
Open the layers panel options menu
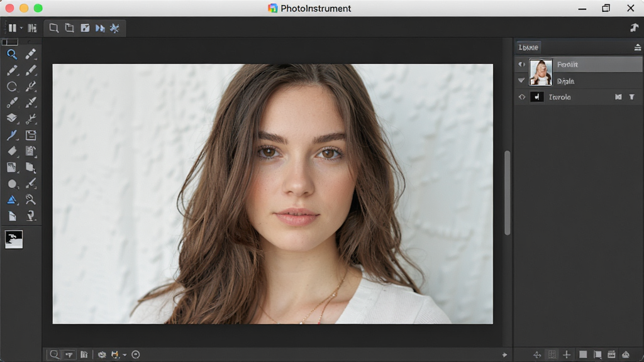pos(638,48)
